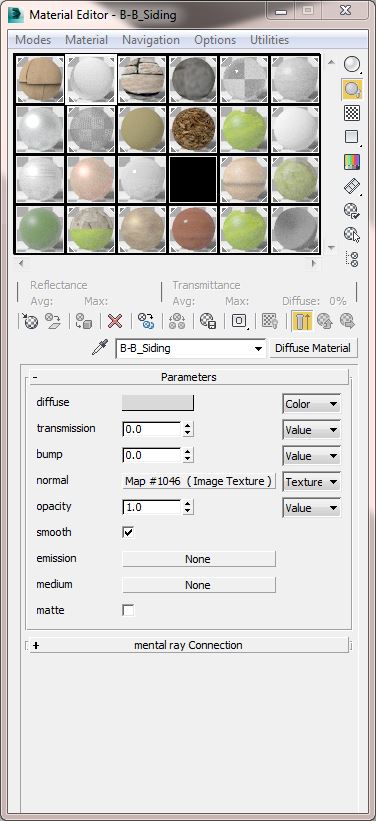The height and width of the screenshot is (821, 376).
Task: Open the opacity Value type dropdown
Action: coord(312,508)
